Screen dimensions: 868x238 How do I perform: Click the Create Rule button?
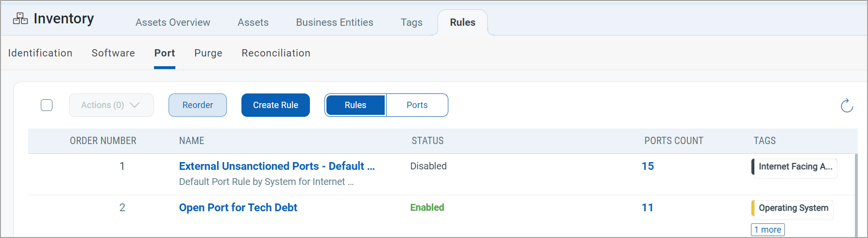coord(275,105)
